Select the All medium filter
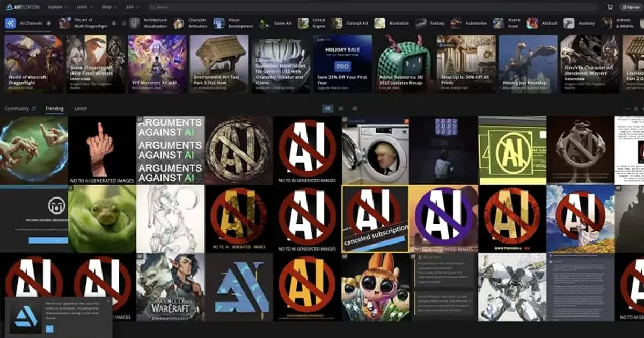The image size is (644, 338). click(328, 108)
